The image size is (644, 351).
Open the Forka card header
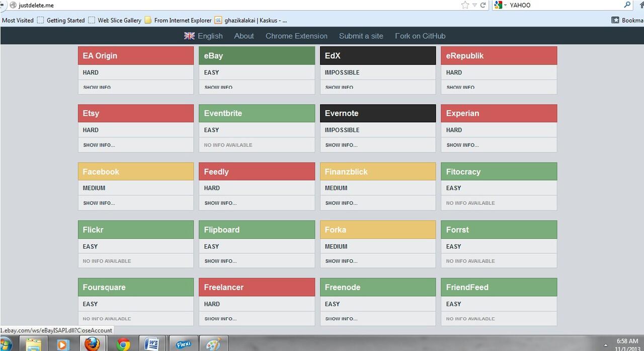pos(378,229)
